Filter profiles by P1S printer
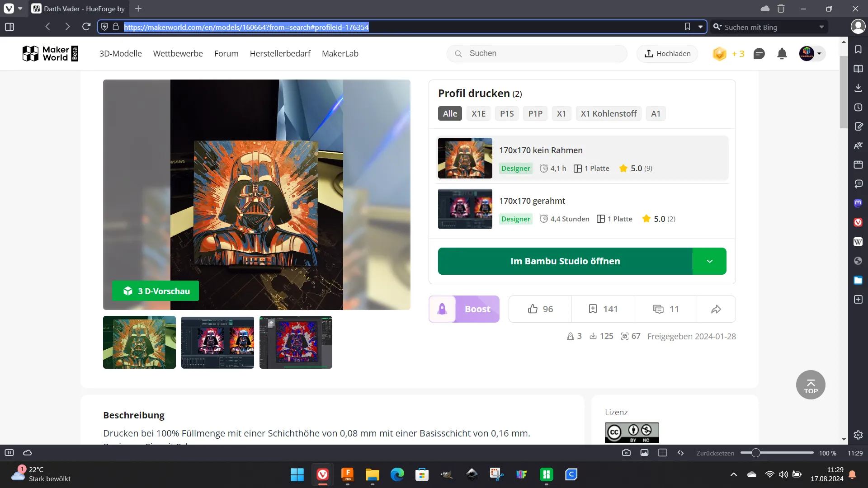Screen dimensions: 868x488 [507, 113]
